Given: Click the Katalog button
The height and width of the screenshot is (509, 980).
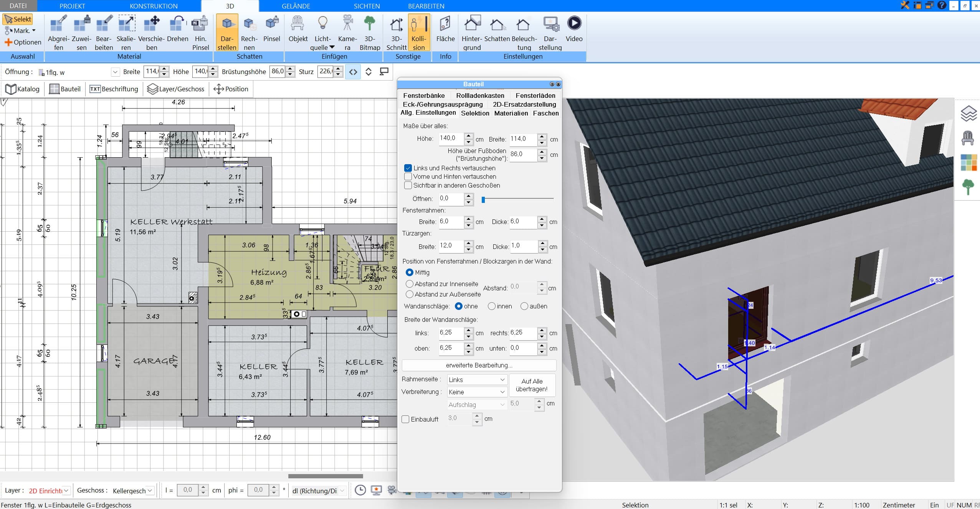Looking at the screenshot, I should click(x=23, y=89).
